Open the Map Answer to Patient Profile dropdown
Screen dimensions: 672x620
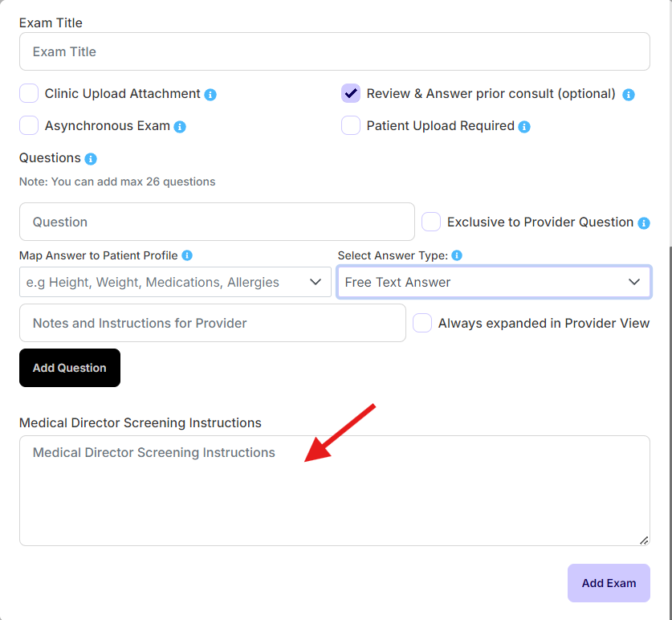175,282
